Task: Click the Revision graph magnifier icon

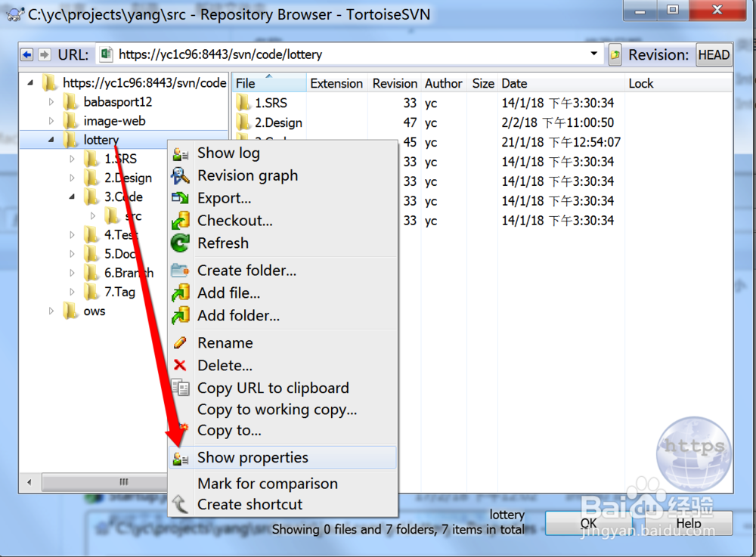Action: click(x=181, y=176)
